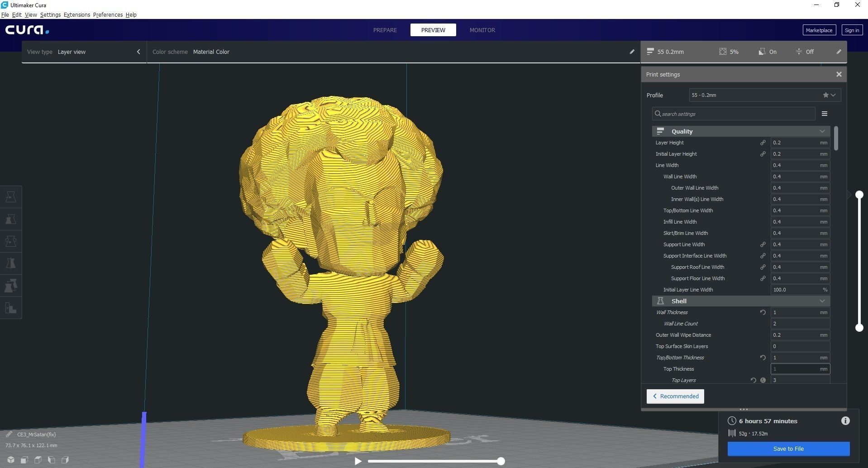Click the lower handle of layer slider
This screenshot has height=468, width=868.
pos(859,327)
